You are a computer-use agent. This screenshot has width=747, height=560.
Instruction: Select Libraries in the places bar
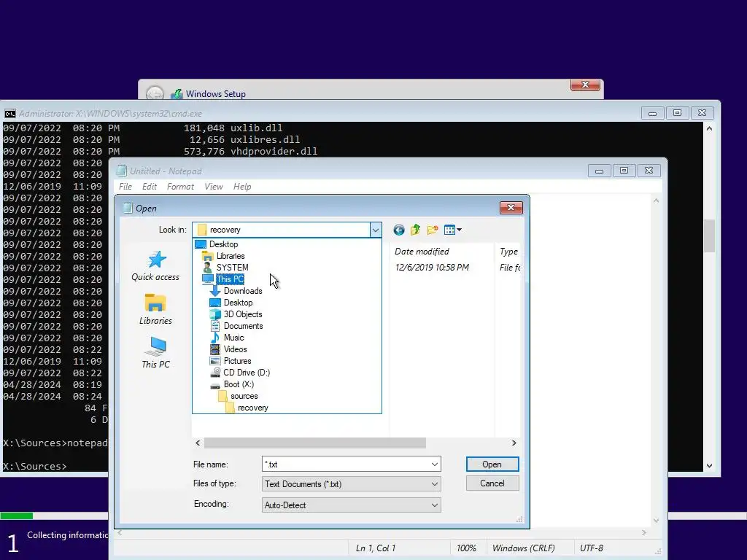[x=156, y=309]
